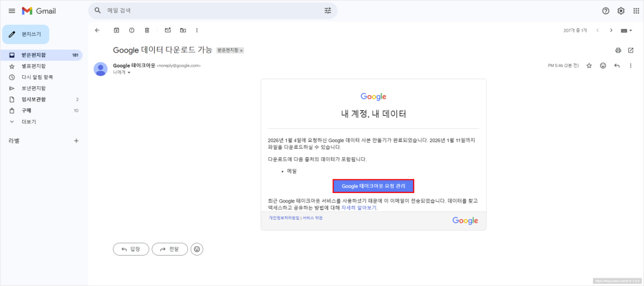Open the main menu hamburger icon

12,11
